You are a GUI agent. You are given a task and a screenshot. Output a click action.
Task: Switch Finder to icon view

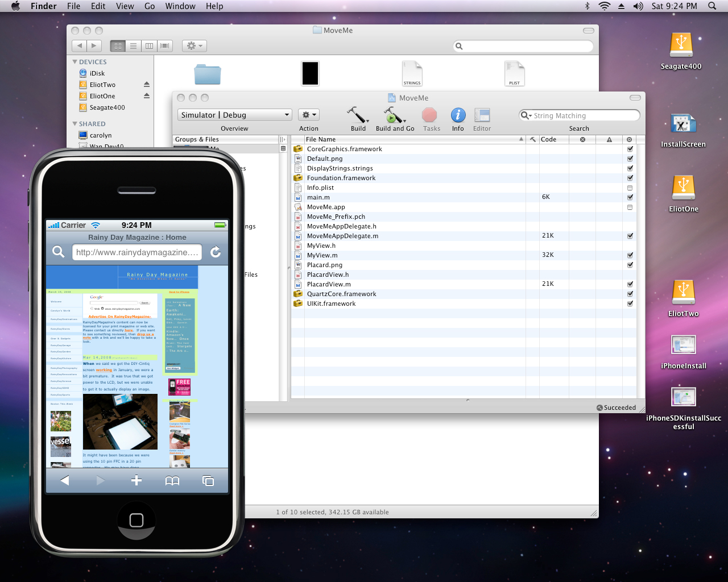(x=118, y=46)
